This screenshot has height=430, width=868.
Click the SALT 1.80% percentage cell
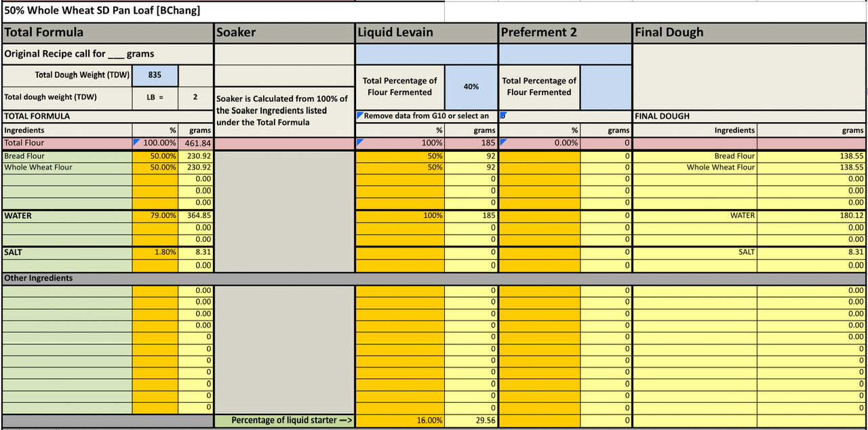click(x=155, y=252)
